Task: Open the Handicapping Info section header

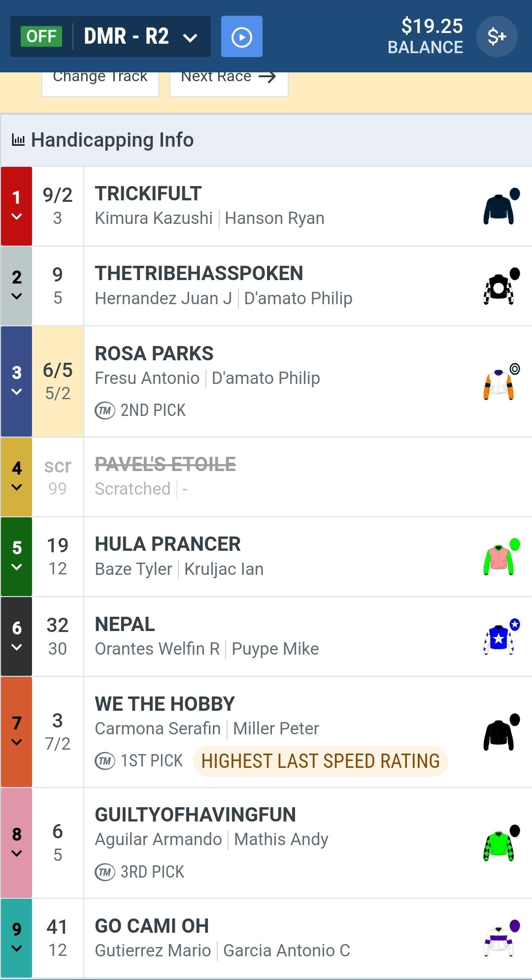Action: point(266,140)
